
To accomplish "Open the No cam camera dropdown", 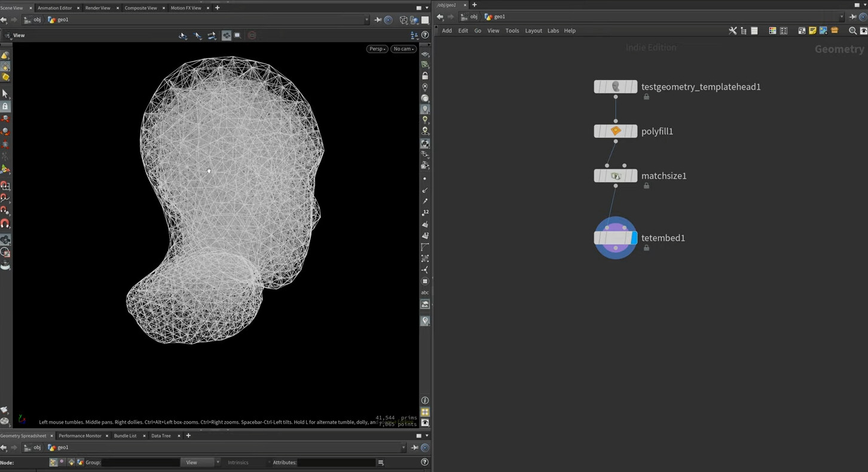I will [404, 49].
